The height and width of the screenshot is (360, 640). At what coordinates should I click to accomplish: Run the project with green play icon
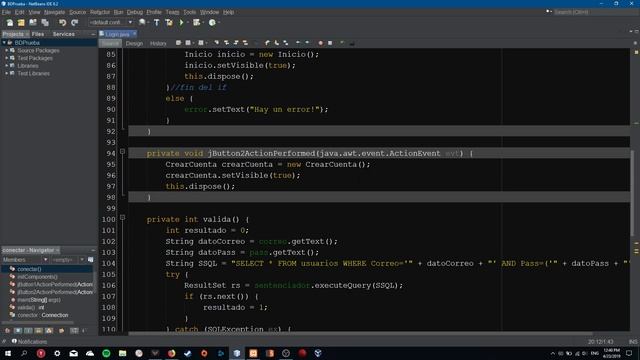click(181, 22)
